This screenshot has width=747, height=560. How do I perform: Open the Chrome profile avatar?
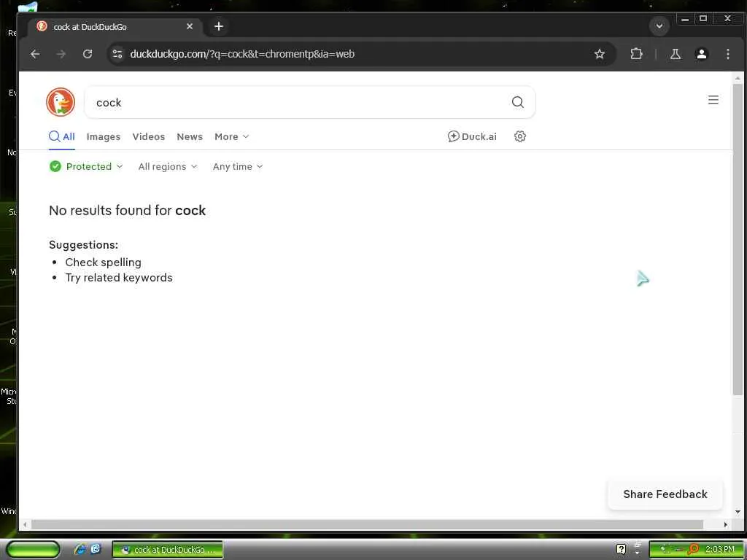[x=701, y=54]
